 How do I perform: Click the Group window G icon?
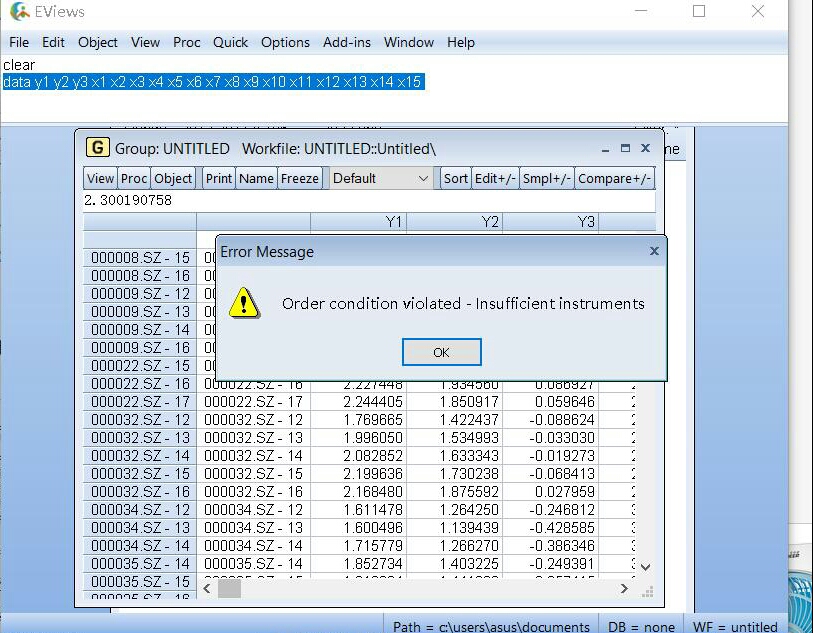(97, 148)
